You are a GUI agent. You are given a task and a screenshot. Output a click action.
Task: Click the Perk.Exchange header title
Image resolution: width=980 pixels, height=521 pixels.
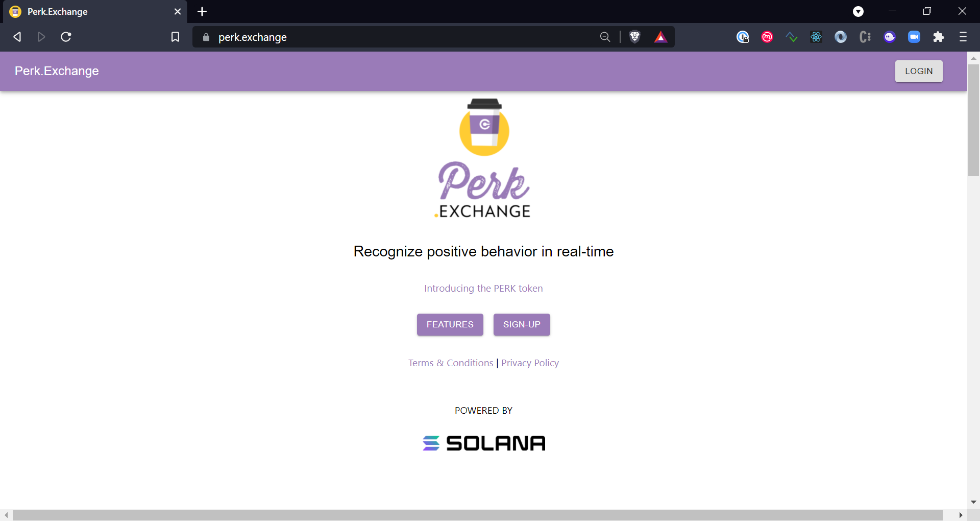click(57, 71)
